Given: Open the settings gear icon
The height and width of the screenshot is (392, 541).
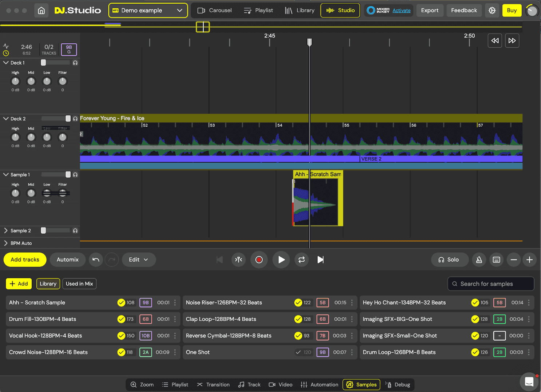Looking at the screenshot, I should (492, 11).
